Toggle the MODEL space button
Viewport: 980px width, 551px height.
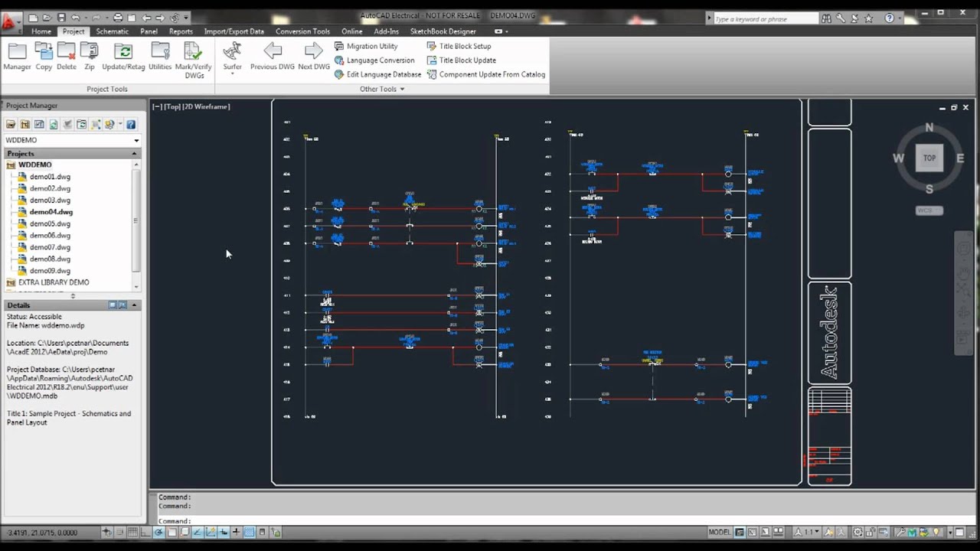tap(719, 533)
